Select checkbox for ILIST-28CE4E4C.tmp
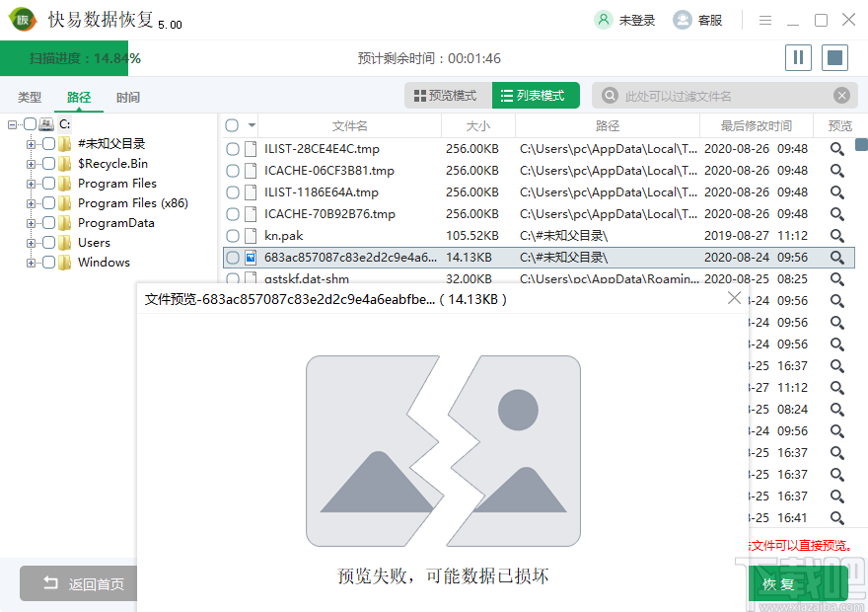868x612 pixels. point(233,149)
